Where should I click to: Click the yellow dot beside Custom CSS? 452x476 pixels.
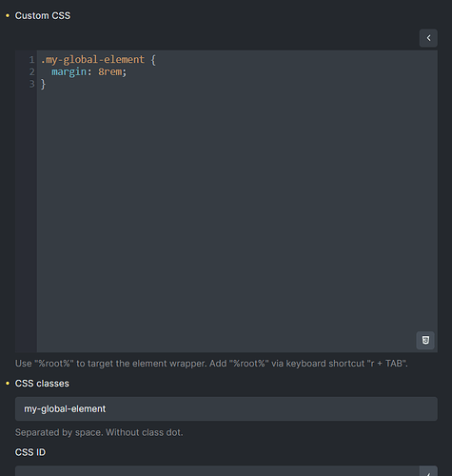[x=8, y=15]
